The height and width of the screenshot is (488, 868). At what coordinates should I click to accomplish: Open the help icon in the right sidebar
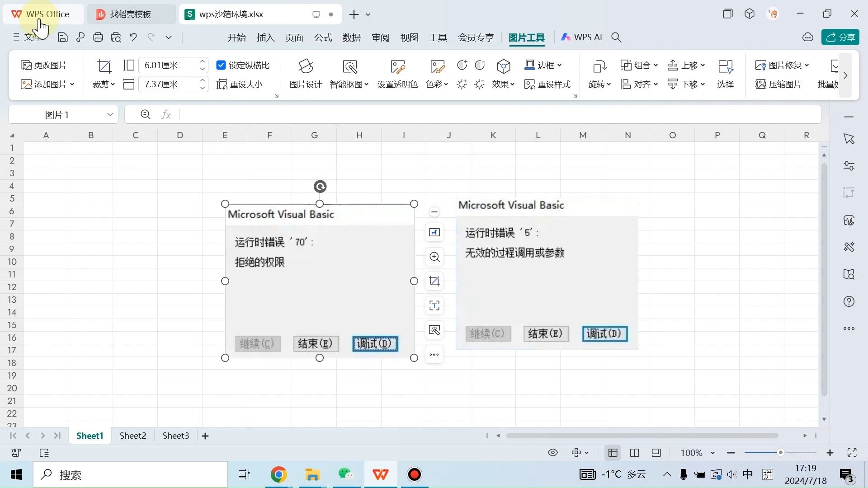[x=849, y=301]
